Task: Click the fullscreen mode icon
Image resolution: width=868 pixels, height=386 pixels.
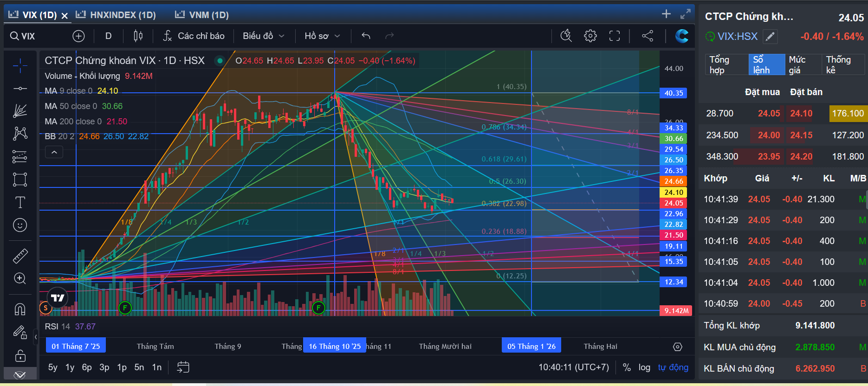Action: (614, 36)
